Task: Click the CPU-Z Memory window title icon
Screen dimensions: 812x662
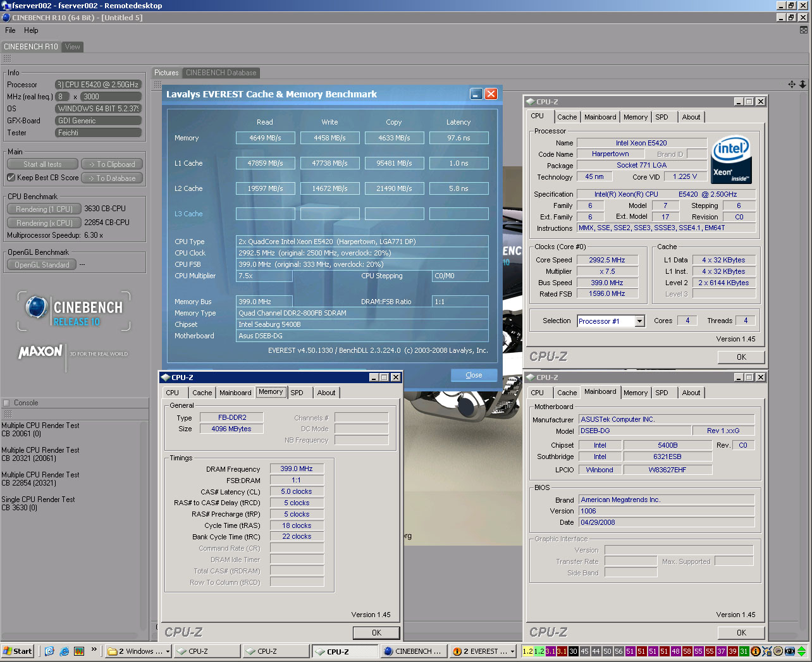Action: pos(166,377)
